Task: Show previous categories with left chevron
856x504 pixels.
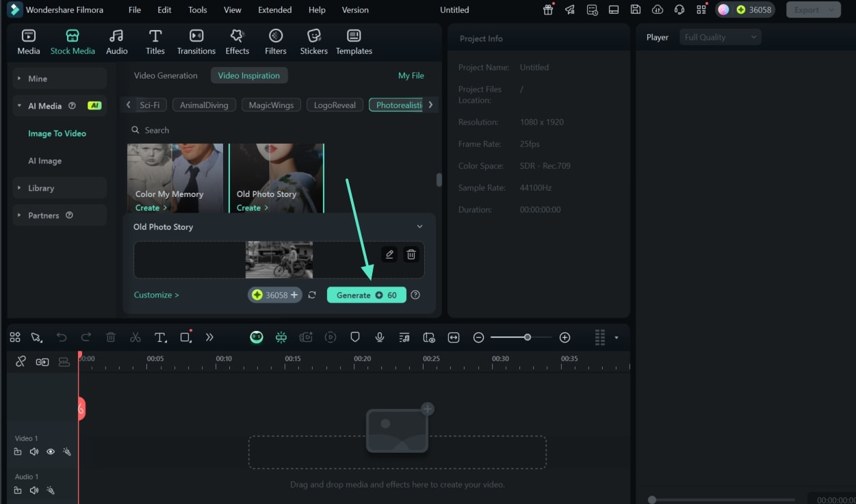Action: [128, 105]
